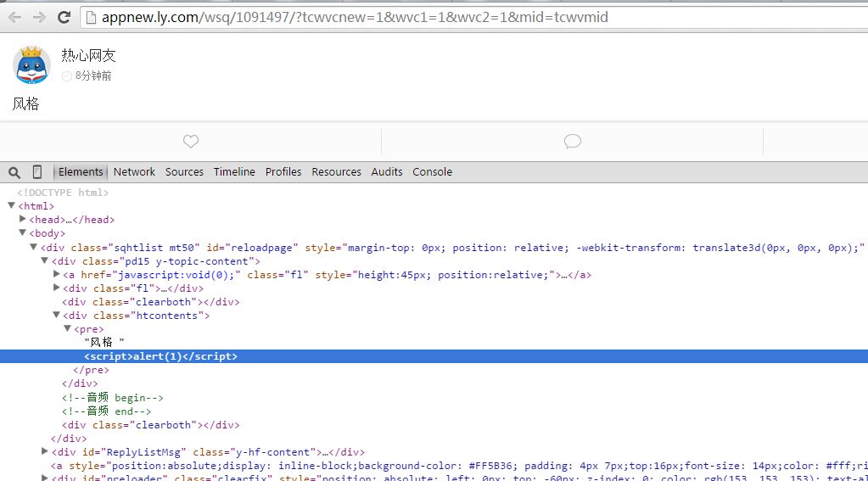Collapse the reloadpage div node
This screenshot has width=868, height=481.
click(x=33, y=246)
